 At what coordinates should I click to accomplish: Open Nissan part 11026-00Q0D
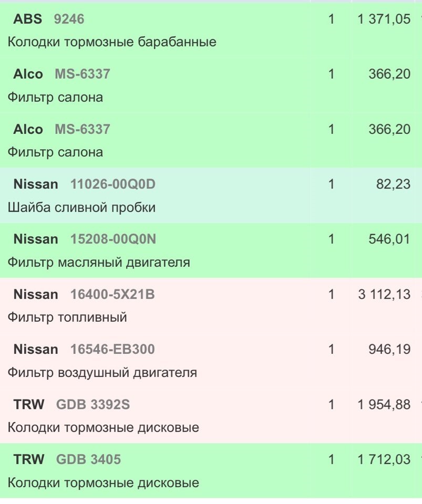113,184
